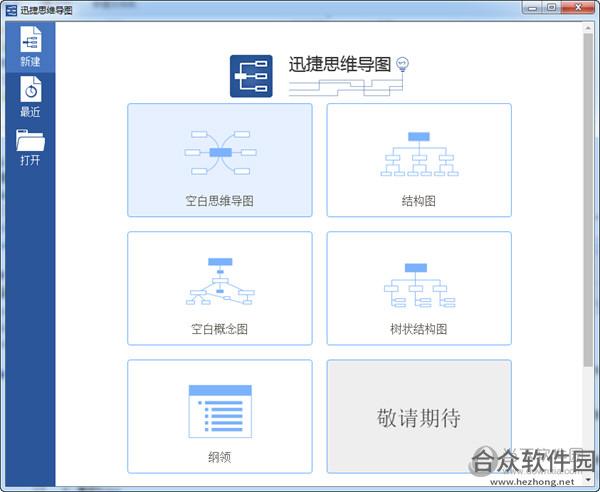Select the 空白概念图 template card
Image resolution: width=600 pixels, height=492 pixels.
(220, 288)
